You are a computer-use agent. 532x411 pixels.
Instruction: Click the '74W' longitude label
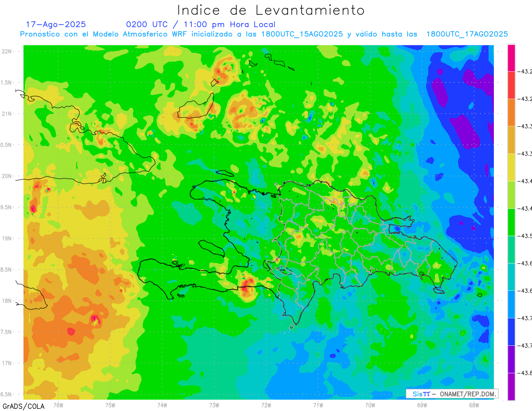pyautogui.click(x=162, y=405)
